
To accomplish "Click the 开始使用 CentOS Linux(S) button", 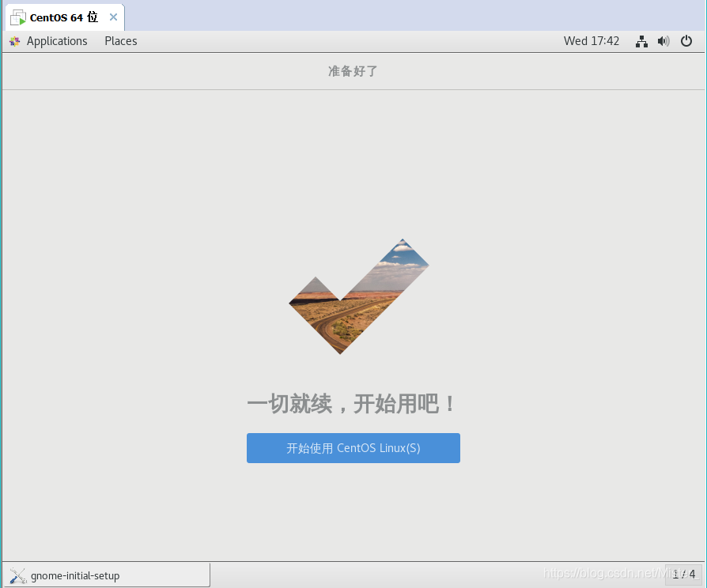I will pyautogui.click(x=353, y=448).
